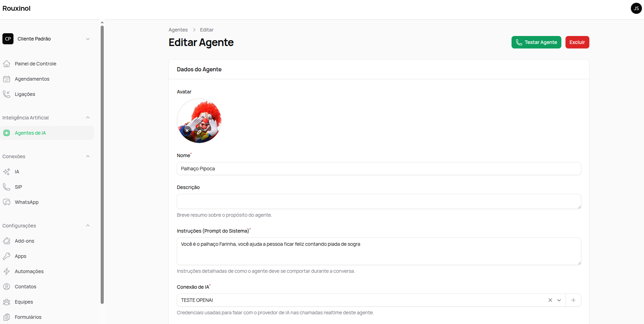
Task: Follow the Agentes breadcrumb link
Action: [178, 30]
